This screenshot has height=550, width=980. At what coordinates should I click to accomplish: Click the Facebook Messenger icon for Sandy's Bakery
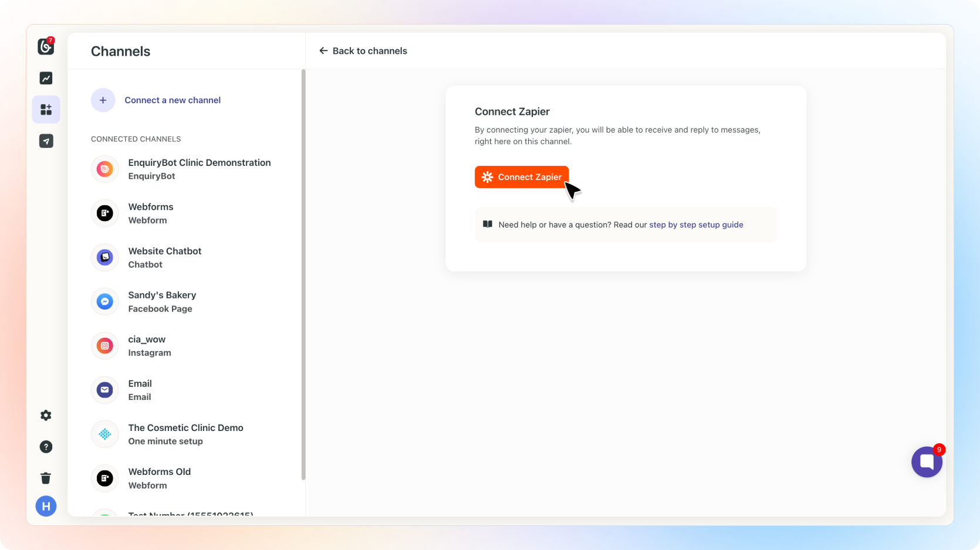pyautogui.click(x=105, y=301)
